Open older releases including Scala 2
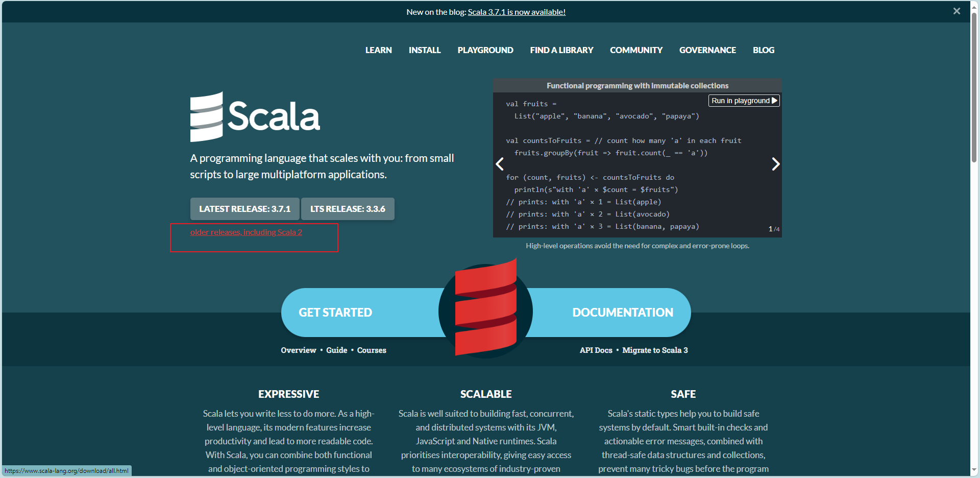 coord(246,232)
